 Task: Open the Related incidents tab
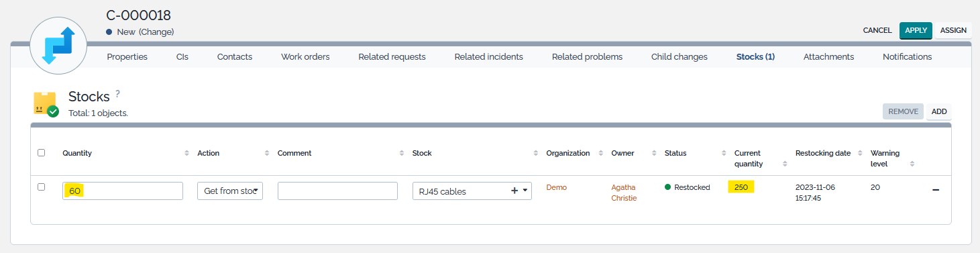coord(488,57)
